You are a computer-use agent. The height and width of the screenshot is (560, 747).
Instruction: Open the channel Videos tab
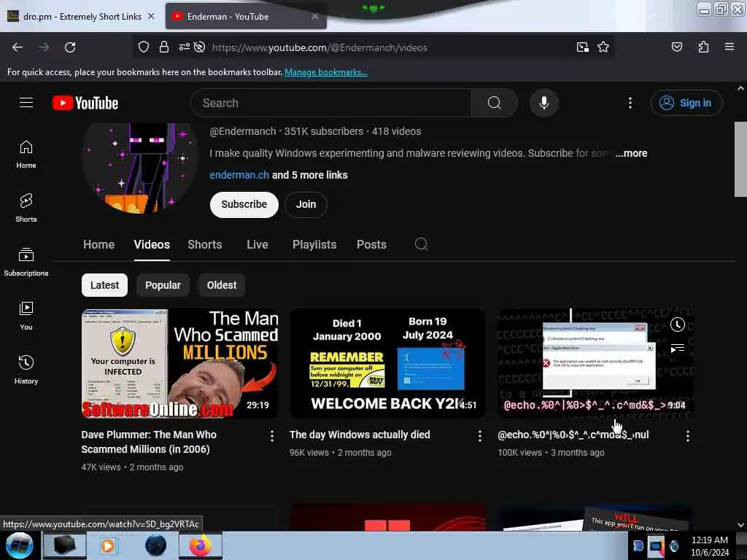(x=152, y=245)
